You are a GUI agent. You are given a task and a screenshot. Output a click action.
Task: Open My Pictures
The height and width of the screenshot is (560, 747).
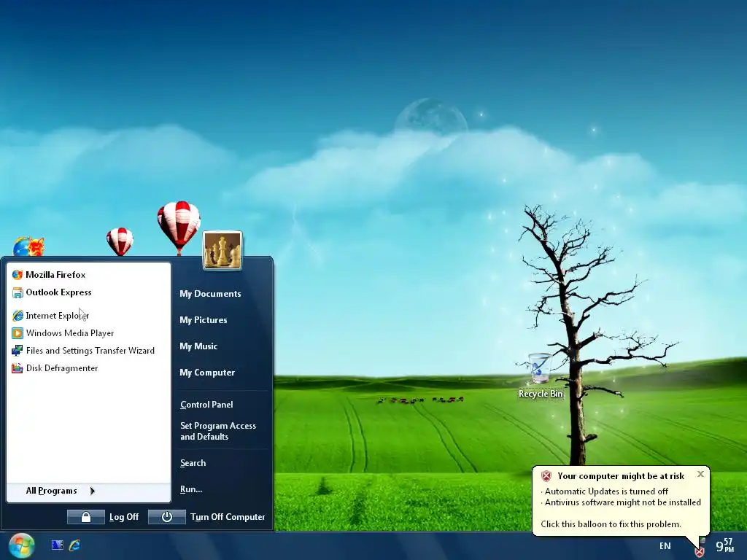tap(204, 320)
